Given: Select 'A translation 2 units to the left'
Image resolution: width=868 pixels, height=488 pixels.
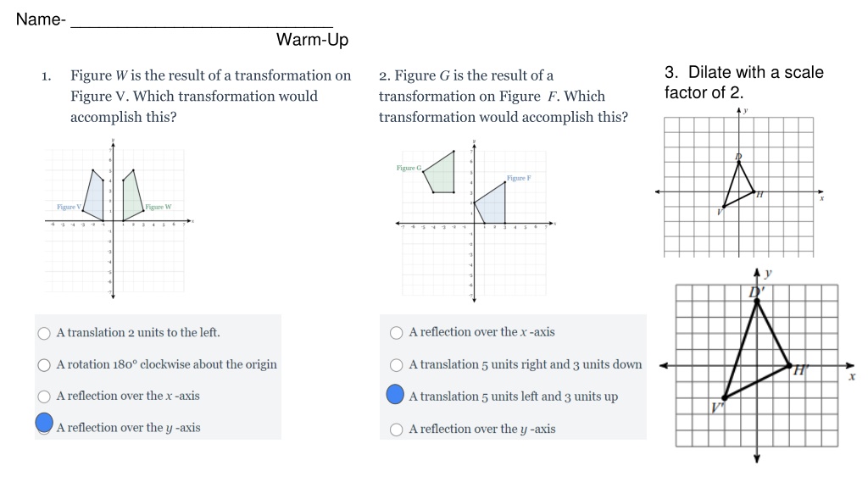Looking at the screenshot, I should coord(44,333).
